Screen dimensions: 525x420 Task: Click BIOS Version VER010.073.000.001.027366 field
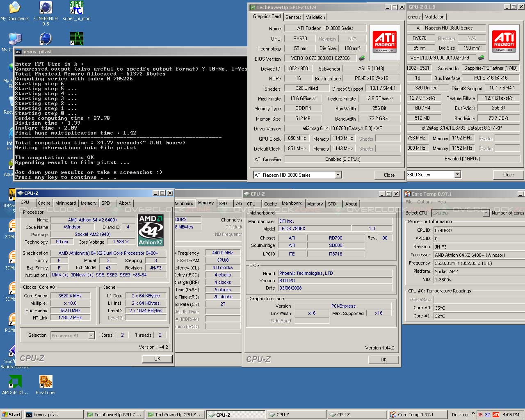click(x=320, y=58)
